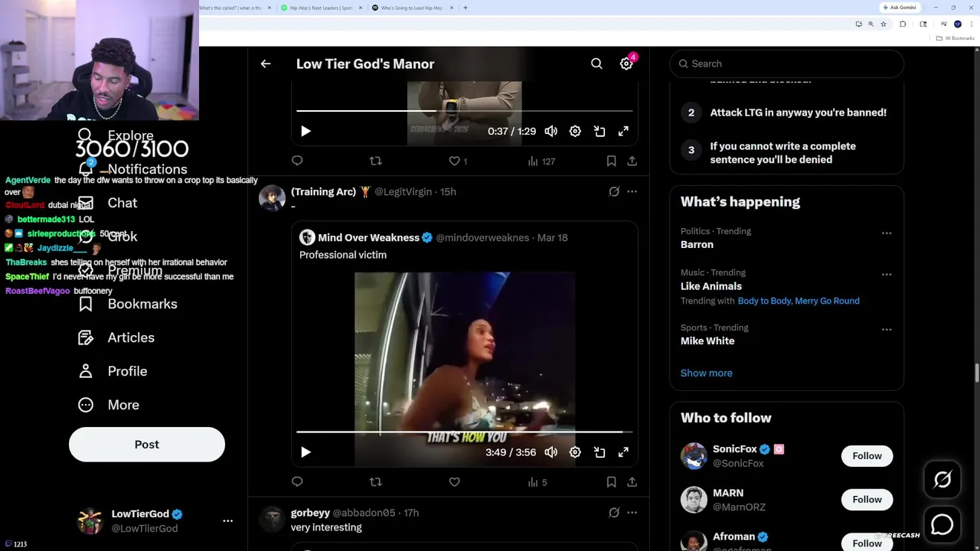Open Grok action icon on gorbeyy's post

point(614,513)
